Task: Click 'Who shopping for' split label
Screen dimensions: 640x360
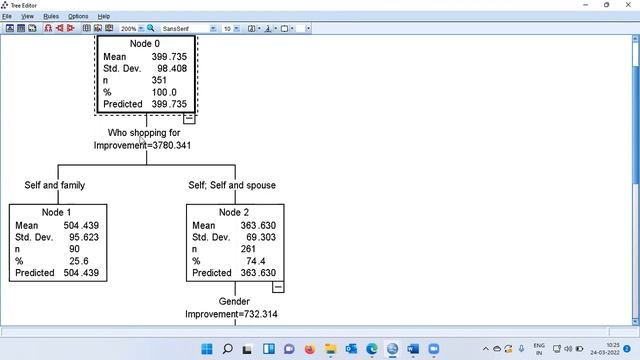Action: 144,133
